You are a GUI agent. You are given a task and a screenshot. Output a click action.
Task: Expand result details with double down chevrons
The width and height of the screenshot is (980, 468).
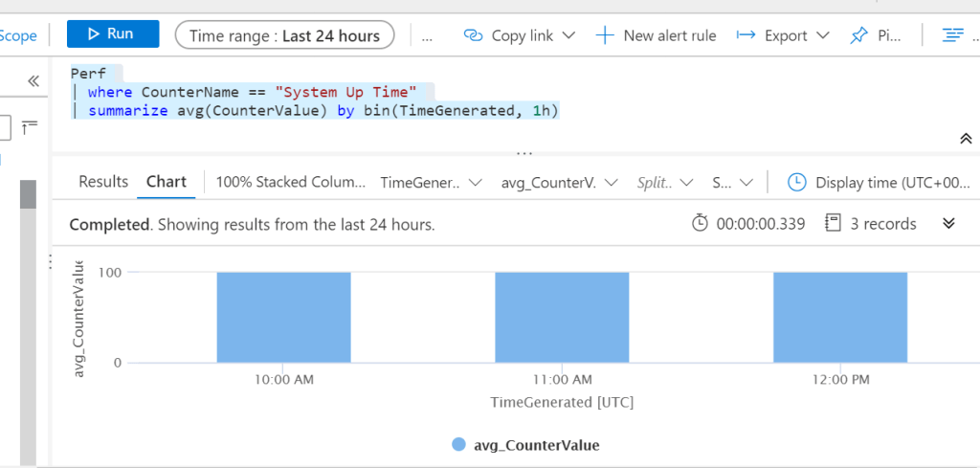click(949, 223)
